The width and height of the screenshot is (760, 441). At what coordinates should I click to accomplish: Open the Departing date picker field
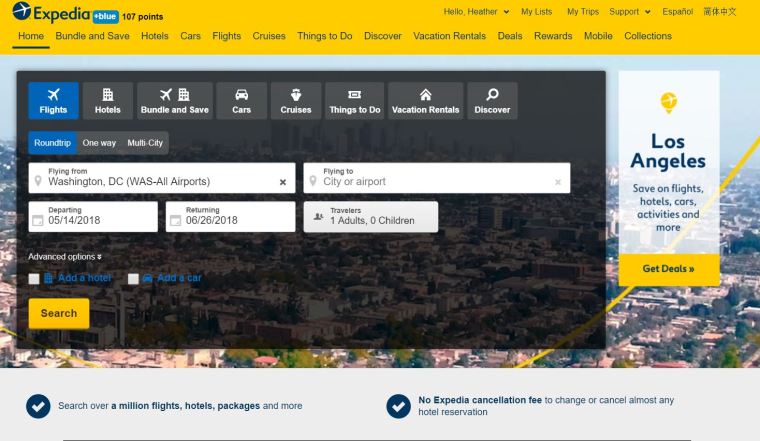[93, 217]
